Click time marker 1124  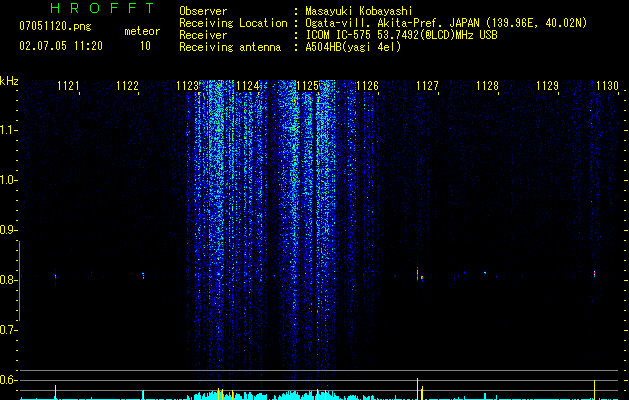tap(248, 86)
